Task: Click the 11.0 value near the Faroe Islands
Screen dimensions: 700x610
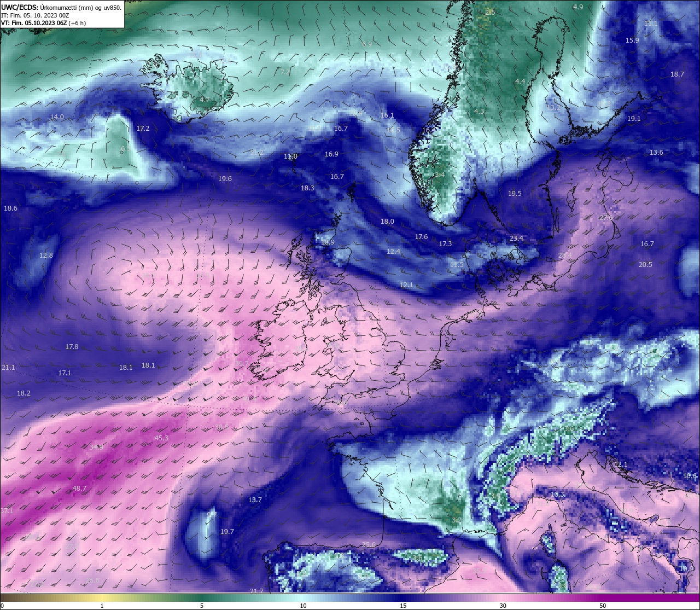Action: tap(290, 156)
